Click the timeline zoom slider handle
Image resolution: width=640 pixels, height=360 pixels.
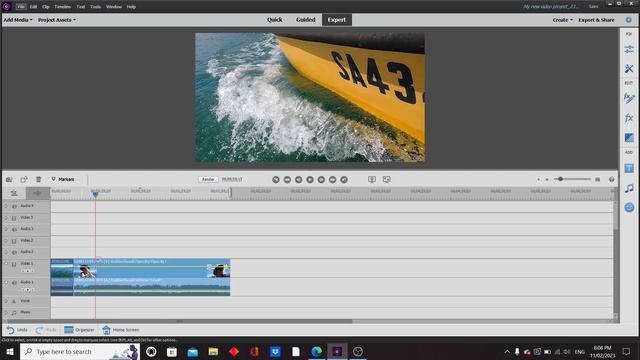pyautogui.click(x=561, y=179)
